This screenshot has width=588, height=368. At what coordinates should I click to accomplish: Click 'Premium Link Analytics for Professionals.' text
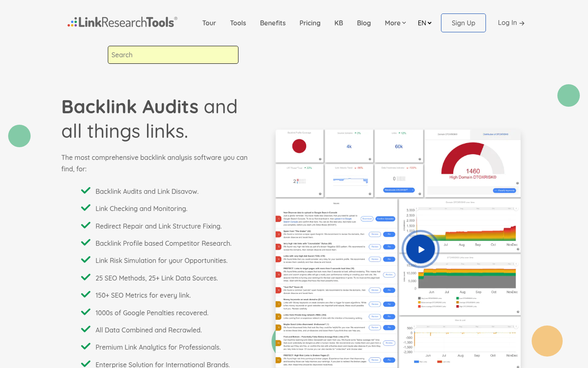[158, 347]
